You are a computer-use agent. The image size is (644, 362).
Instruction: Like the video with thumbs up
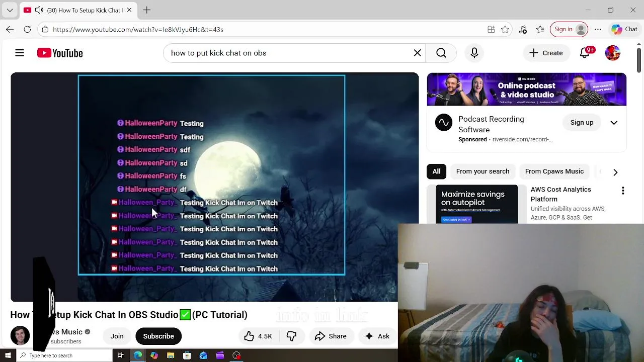pos(258,336)
